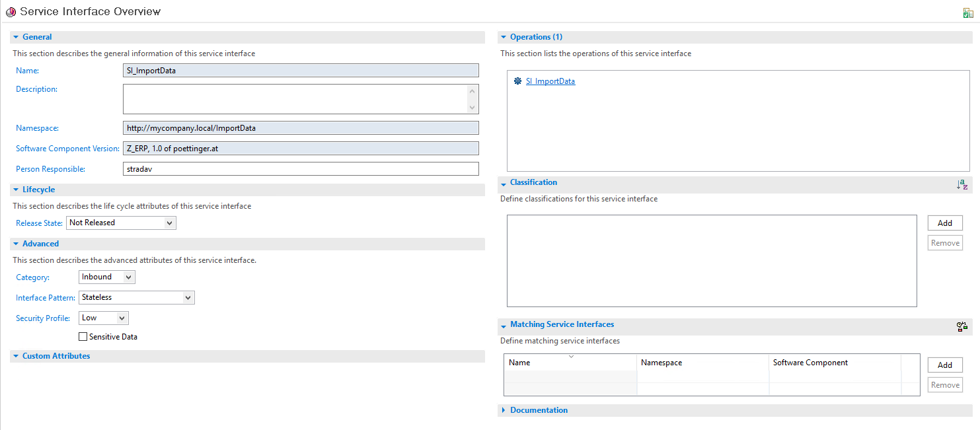The width and height of the screenshot is (980, 430).
Task: Click the Service Interface Overview editor icon
Action: pyautogui.click(x=9, y=11)
